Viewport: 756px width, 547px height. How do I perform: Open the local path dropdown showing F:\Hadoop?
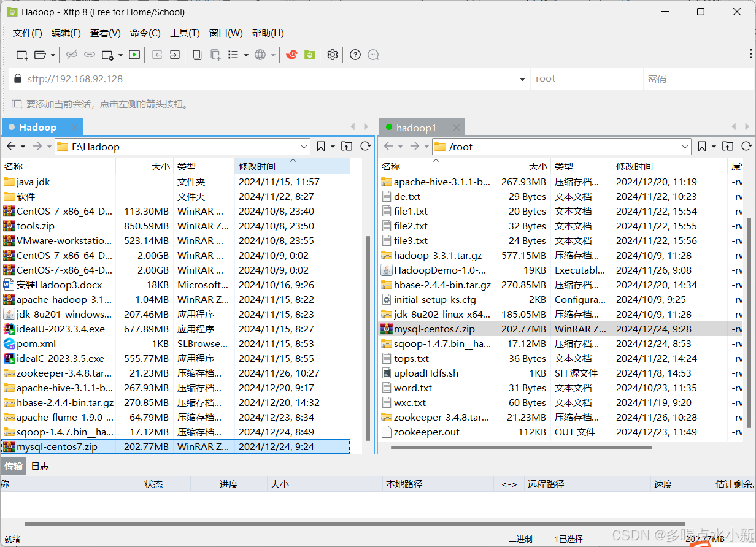(x=304, y=147)
